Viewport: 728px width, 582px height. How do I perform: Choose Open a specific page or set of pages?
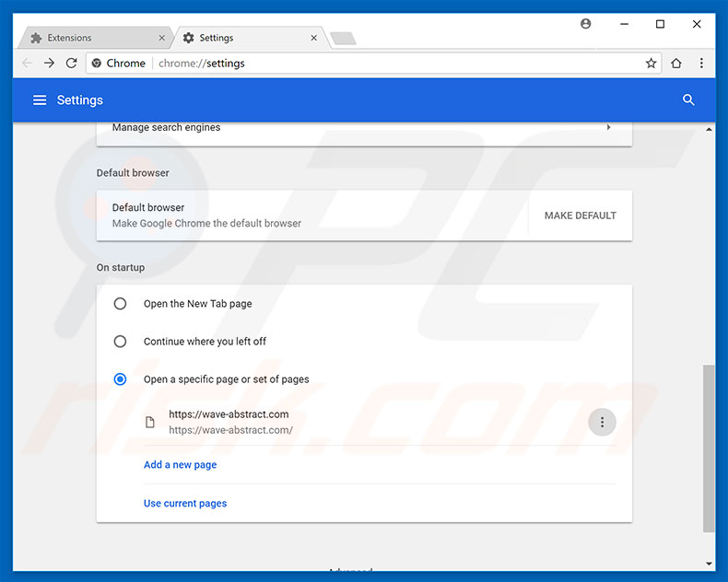120,379
